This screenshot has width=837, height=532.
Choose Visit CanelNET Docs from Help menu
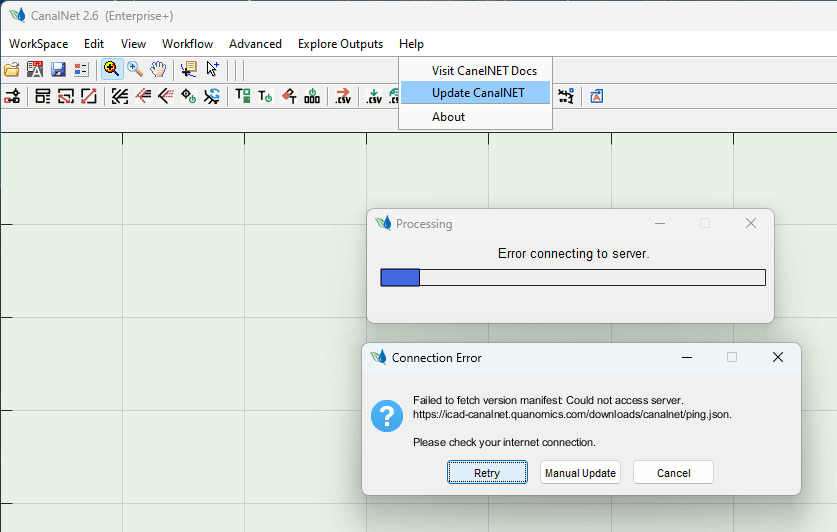[476, 70]
